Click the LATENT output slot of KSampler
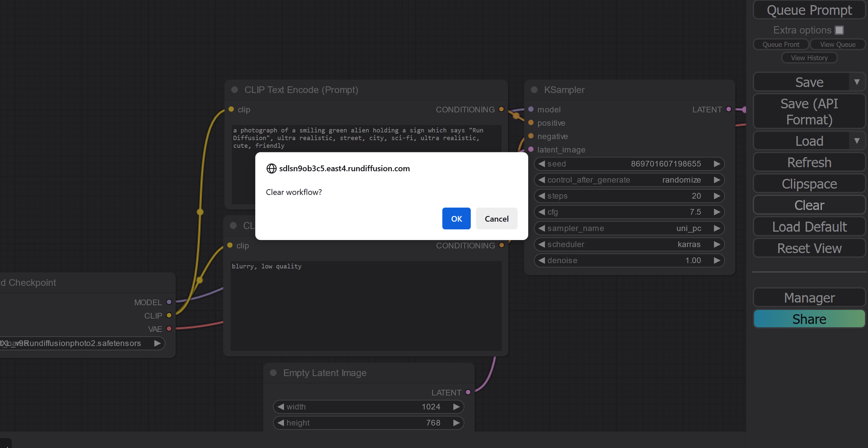 point(729,109)
